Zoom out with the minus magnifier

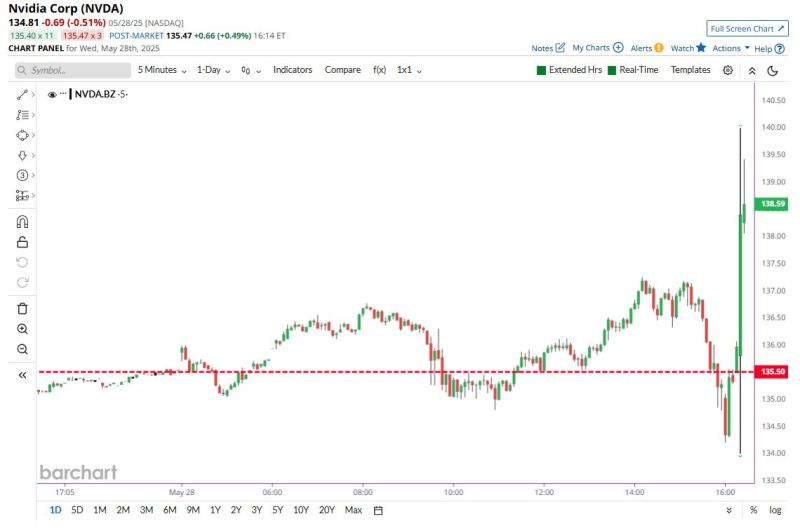click(x=22, y=349)
